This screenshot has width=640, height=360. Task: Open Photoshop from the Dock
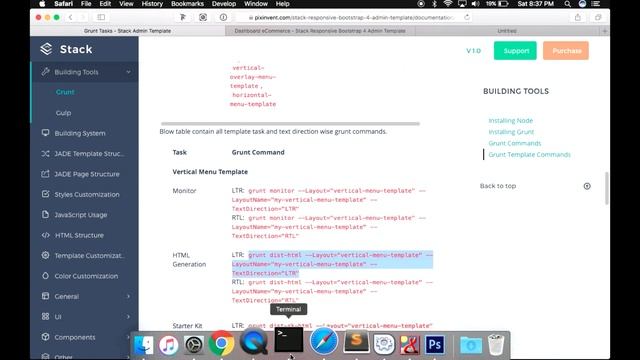pos(435,344)
